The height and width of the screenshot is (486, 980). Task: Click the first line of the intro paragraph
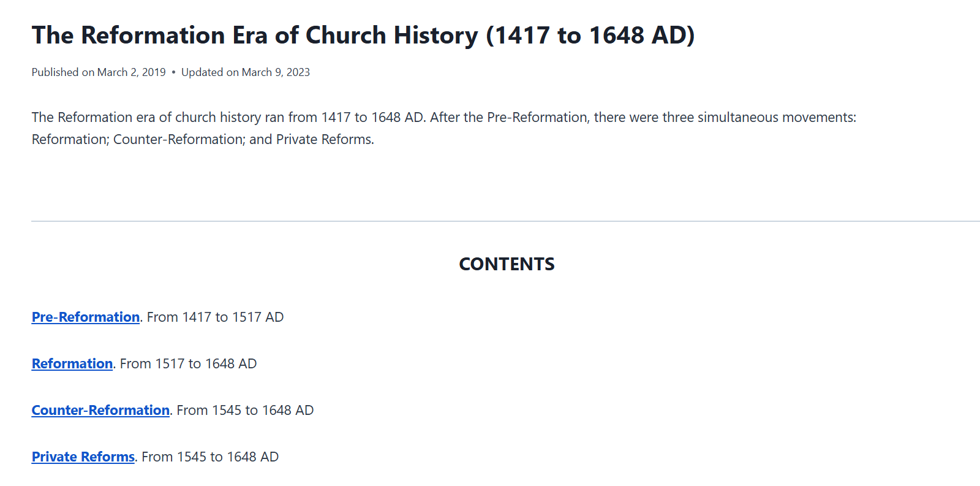tap(444, 117)
